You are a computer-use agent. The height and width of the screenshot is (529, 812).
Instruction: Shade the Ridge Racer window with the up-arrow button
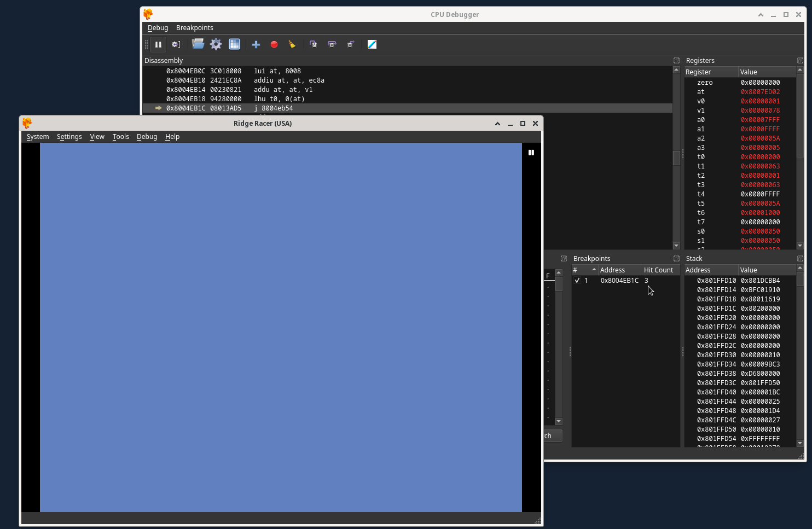point(497,124)
